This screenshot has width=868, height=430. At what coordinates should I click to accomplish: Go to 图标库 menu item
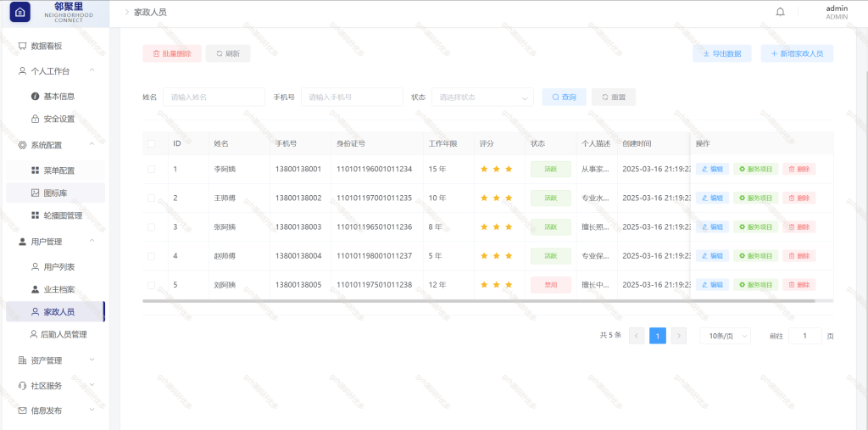point(55,193)
